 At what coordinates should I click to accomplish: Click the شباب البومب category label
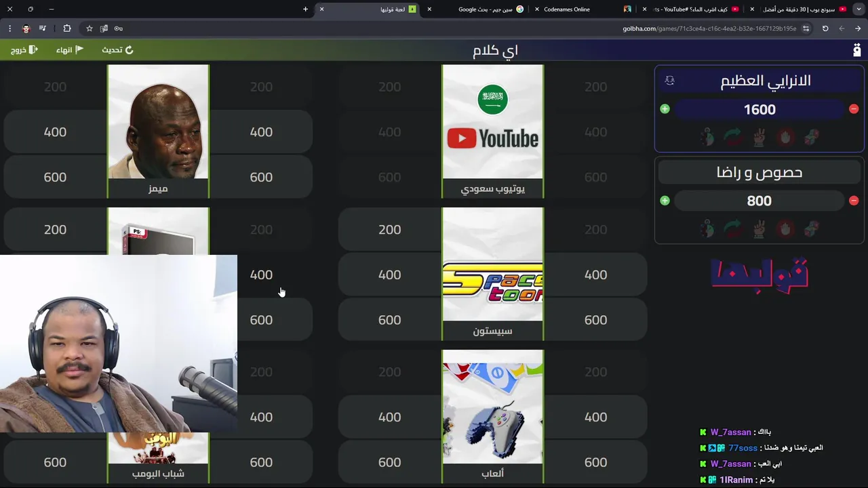pyautogui.click(x=158, y=473)
